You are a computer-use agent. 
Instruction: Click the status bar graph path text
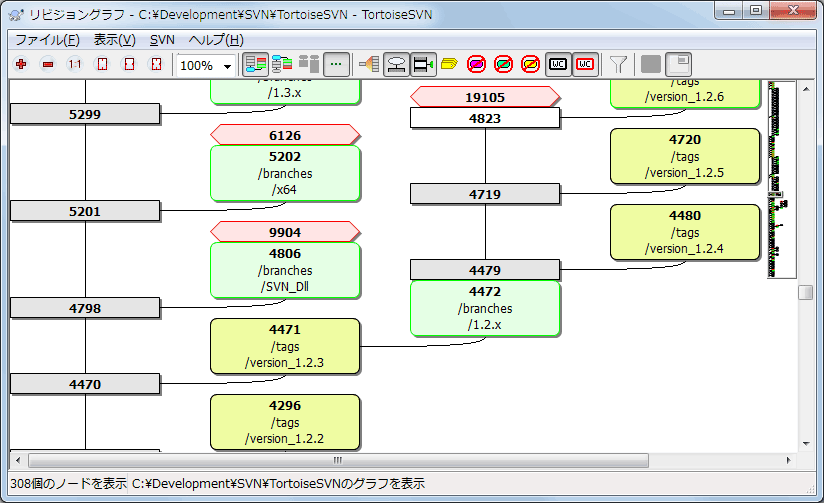(278, 483)
